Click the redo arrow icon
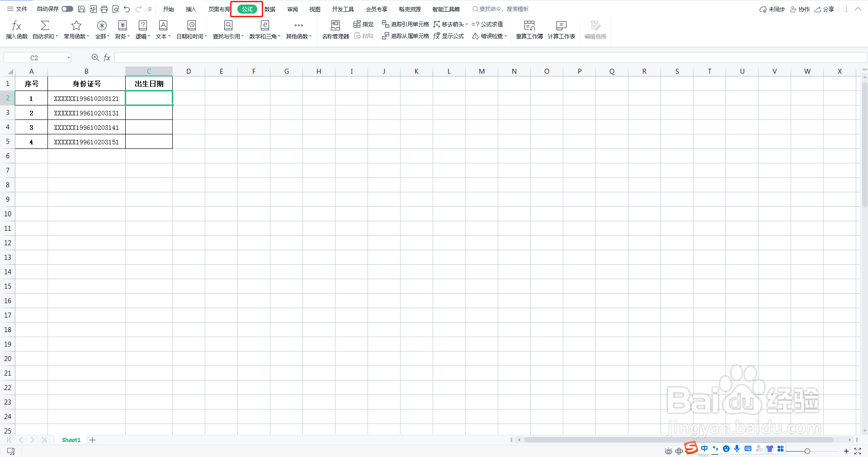 tap(139, 9)
